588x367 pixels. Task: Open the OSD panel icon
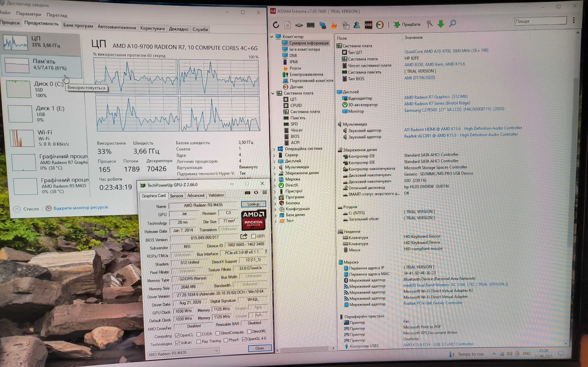click(368, 25)
